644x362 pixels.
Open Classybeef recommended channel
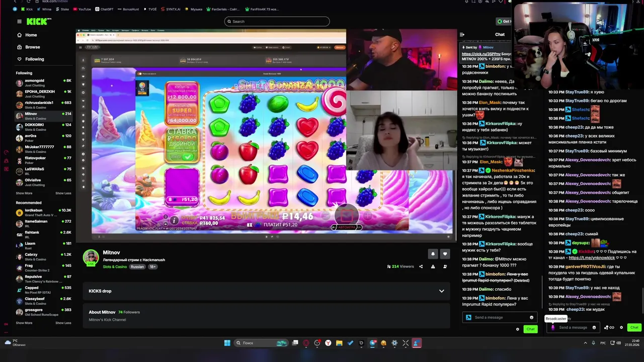coord(43,301)
